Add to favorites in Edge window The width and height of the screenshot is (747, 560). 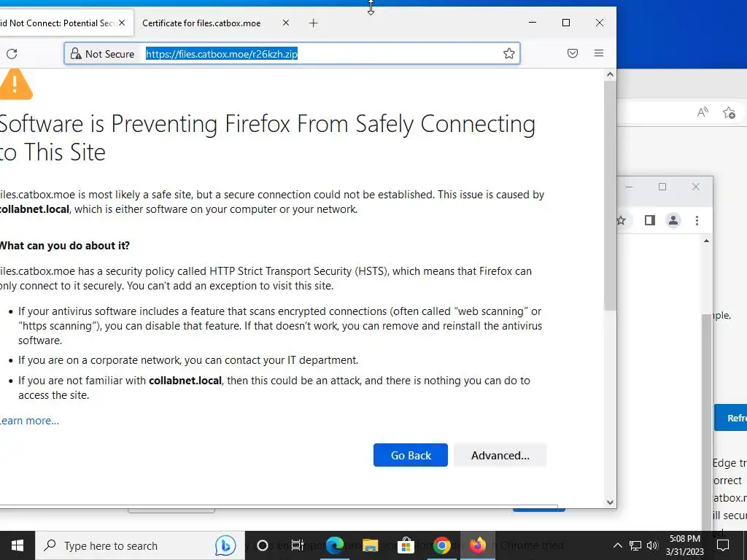coord(729,113)
